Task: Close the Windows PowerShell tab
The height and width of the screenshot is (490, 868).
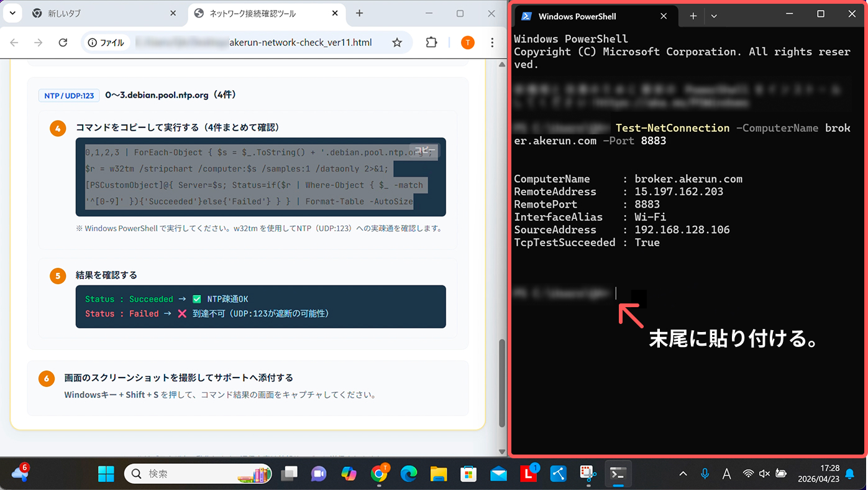Action: tap(664, 16)
